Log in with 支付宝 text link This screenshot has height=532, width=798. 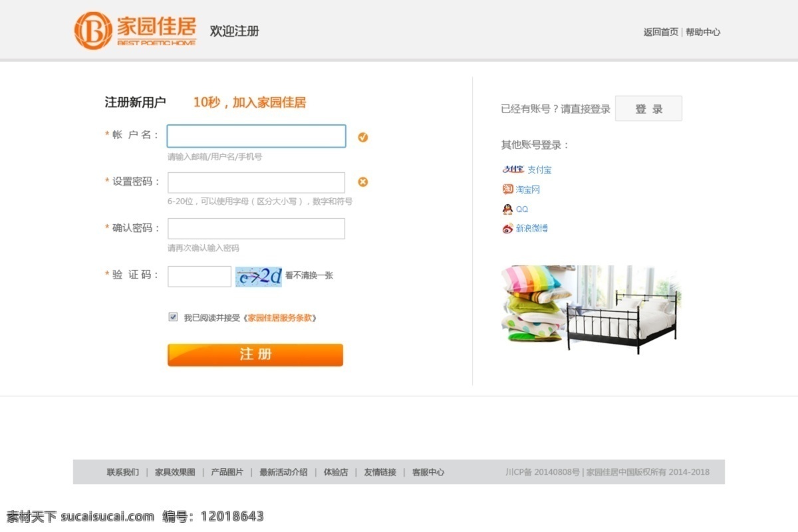[539, 170]
